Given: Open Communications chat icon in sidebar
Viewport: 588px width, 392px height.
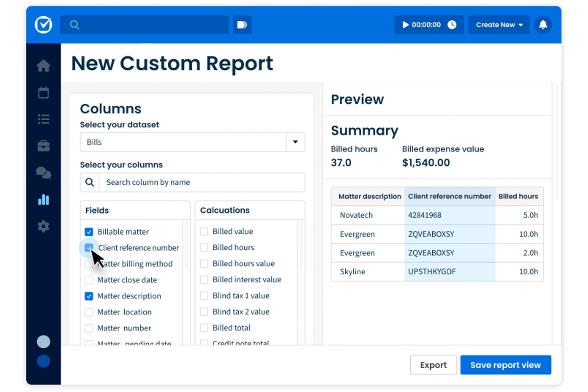Looking at the screenshot, I should (44, 173).
